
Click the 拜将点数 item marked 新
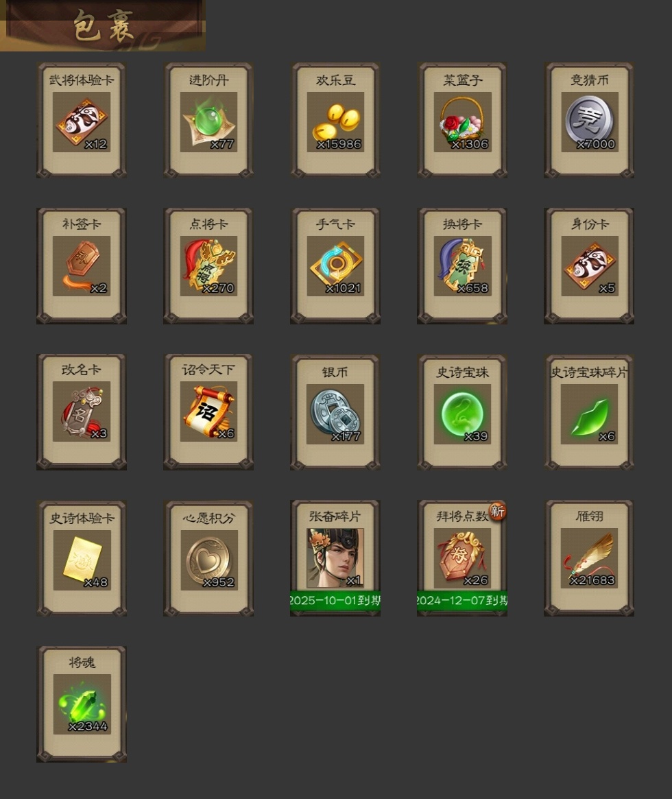point(462,558)
